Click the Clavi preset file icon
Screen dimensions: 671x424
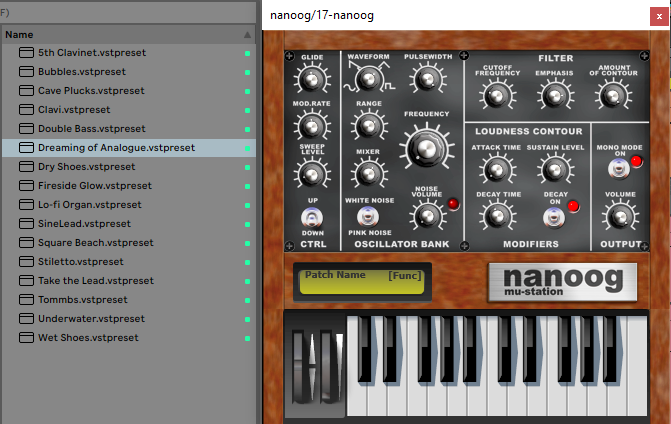tap(26, 110)
